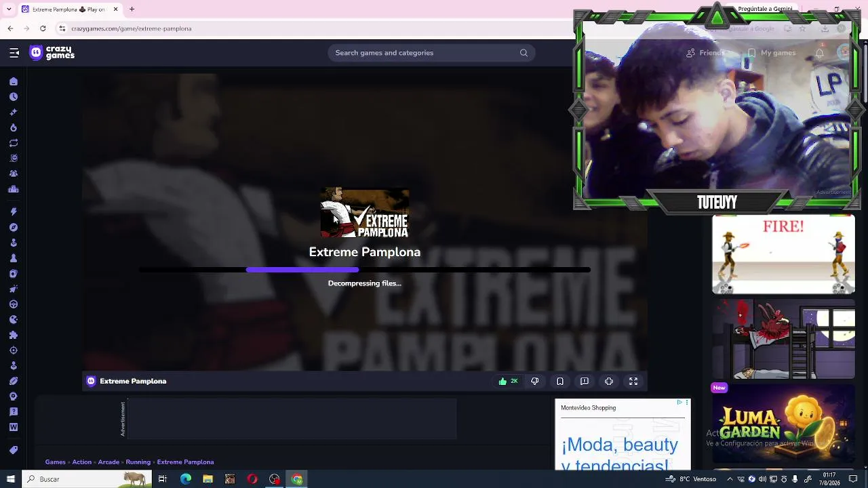This screenshot has height=488, width=868.
Task: Reload the browser page
Action: click(43, 28)
